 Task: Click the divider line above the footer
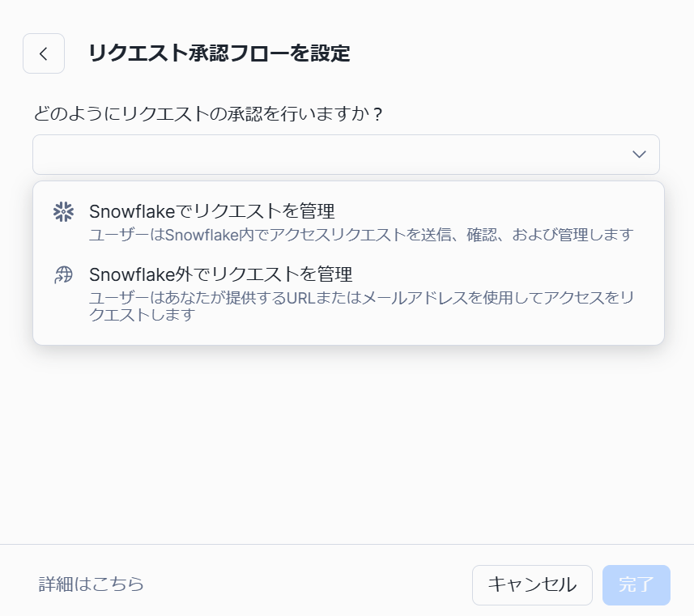347,545
